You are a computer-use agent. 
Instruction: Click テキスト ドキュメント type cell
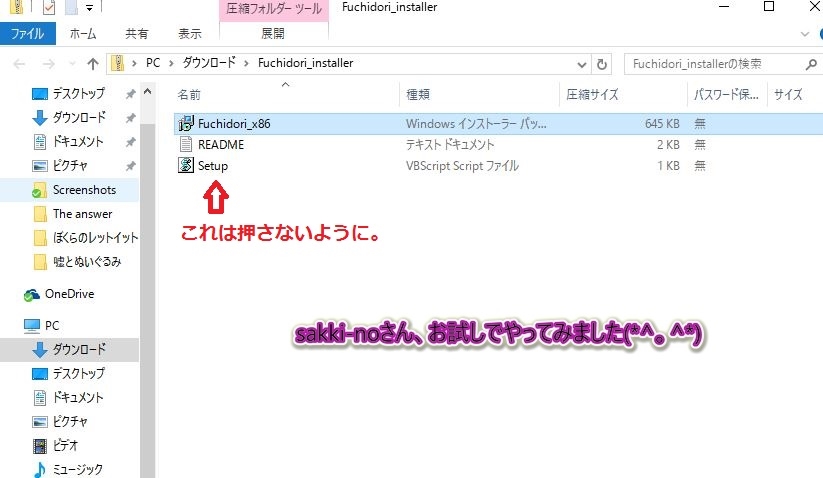coord(450,145)
